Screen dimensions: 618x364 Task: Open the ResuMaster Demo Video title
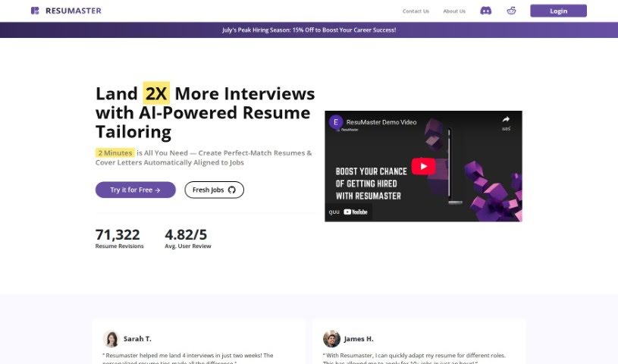click(381, 122)
